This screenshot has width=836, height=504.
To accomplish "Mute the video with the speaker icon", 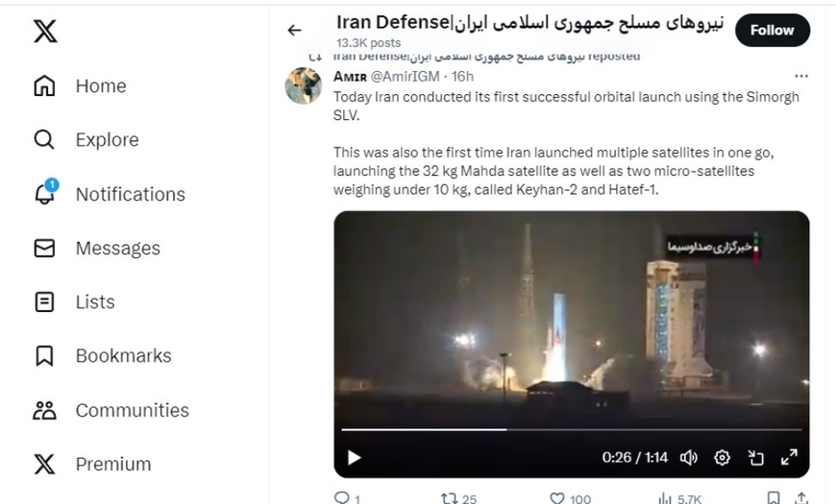I will point(688,458).
